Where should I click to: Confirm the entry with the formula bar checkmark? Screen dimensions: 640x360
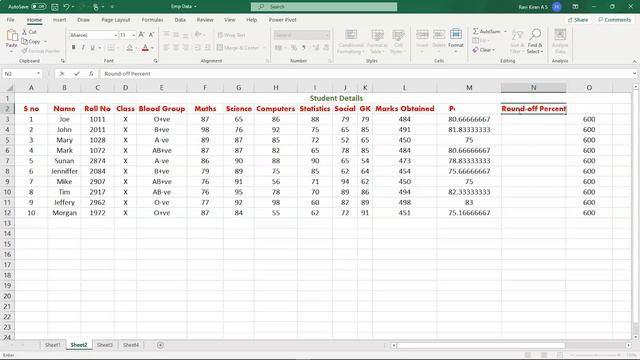(77, 74)
